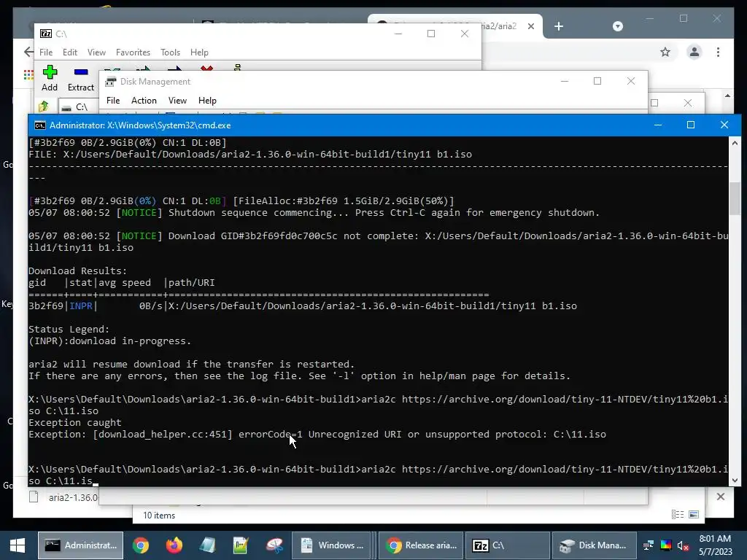Switch to Windows document taskbar button
This screenshot has height=560, width=747.
(x=332, y=545)
